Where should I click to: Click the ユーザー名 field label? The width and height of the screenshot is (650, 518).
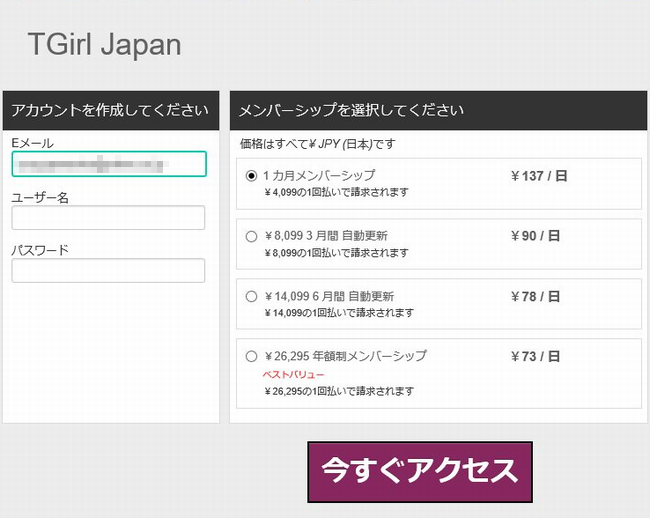point(40,197)
